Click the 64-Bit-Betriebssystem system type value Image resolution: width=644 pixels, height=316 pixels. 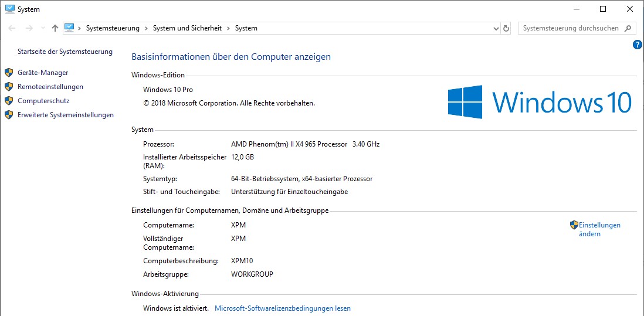(x=302, y=179)
